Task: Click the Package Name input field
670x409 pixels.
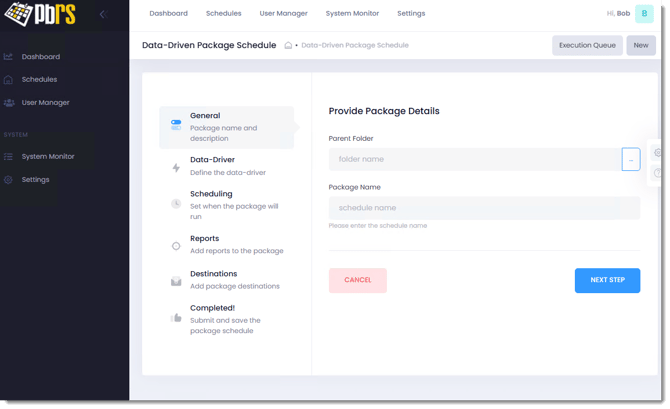Action: pyautogui.click(x=484, y=208)
